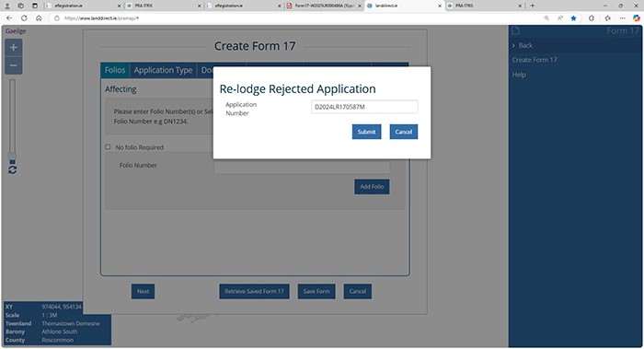
Task: Open the Copilot icon in browser toolbar
Action: (x=637, y=18)
